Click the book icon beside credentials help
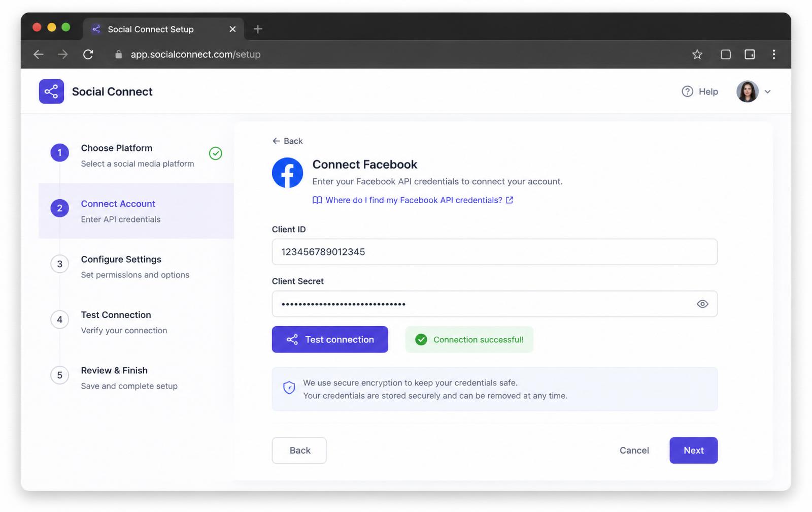Image resolution: width=812 pixels, height=512 pixels. click(x=317, y=200)
